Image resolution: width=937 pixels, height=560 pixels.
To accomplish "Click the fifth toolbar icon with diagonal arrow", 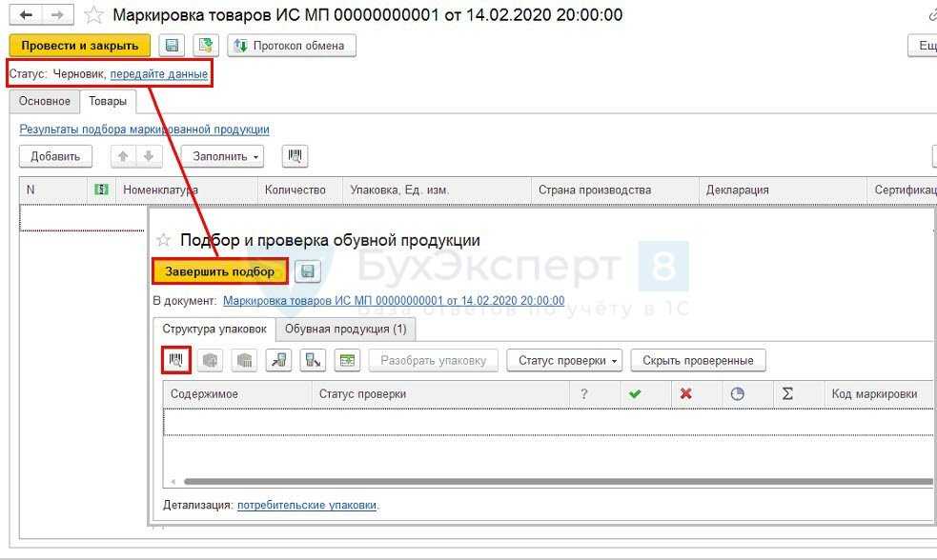I will [x=313, y=360].
